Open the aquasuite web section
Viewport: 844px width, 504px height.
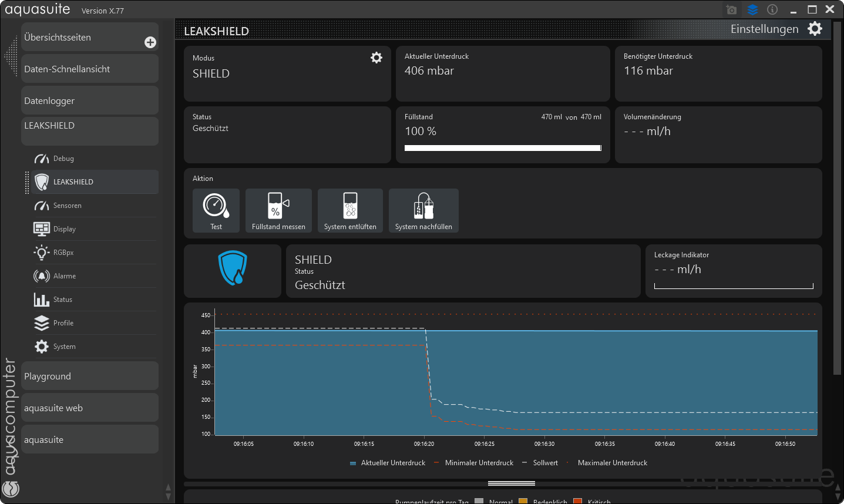click(x=89, y=408)
